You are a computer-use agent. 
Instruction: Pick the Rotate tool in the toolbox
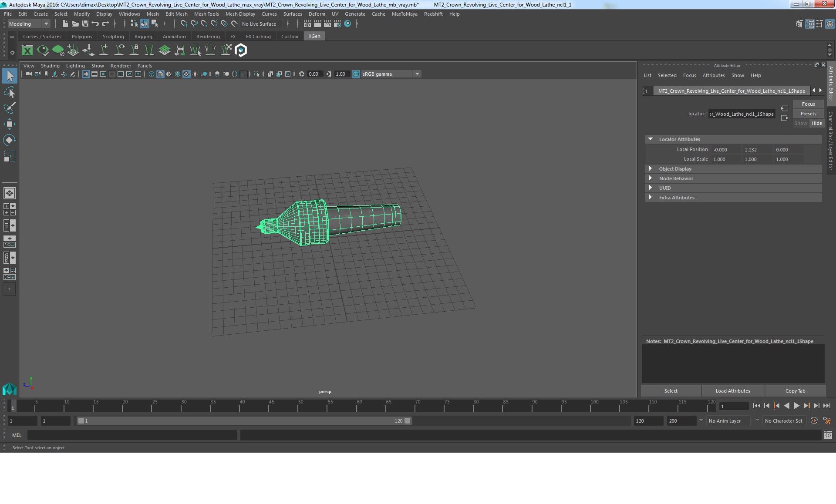[x=10, y=140]
